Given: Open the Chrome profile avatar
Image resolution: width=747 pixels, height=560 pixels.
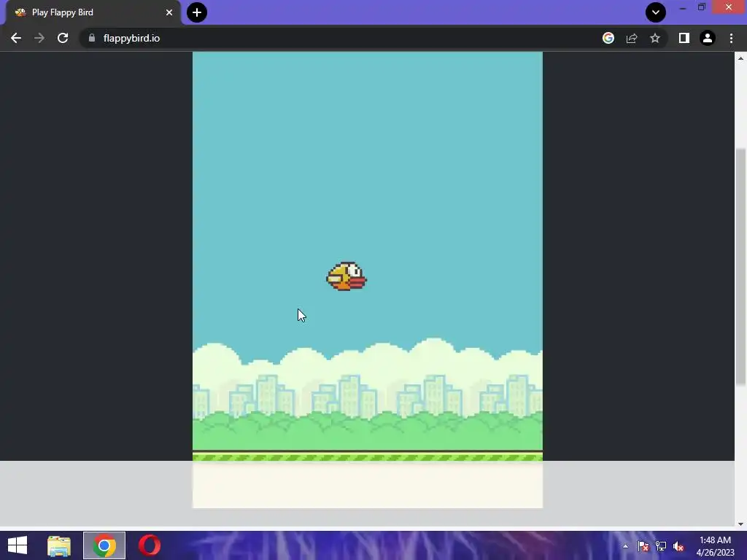Looking at the screenshot, I should [708, 38].
